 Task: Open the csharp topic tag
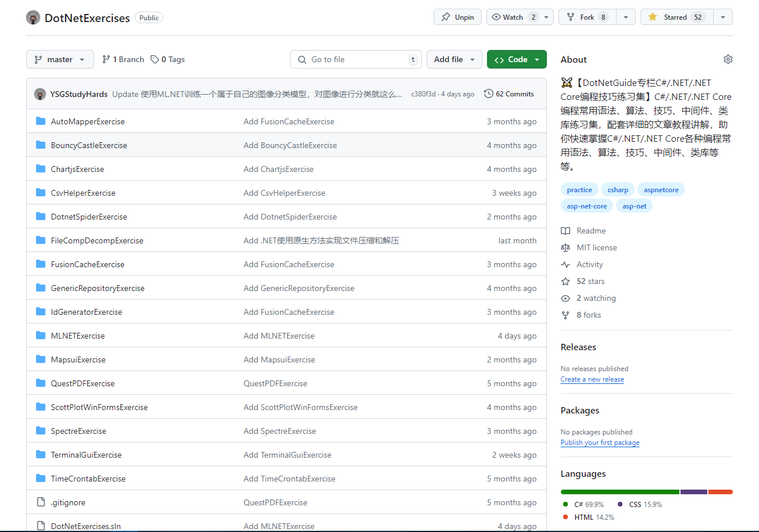pyautogui.click(x=617, y=189)
